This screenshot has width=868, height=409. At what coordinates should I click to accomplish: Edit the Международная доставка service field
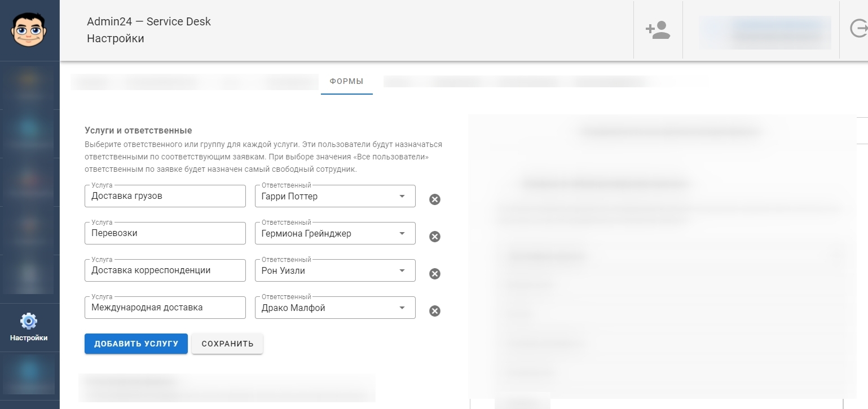pyautogui.click(x=165, y=308)
